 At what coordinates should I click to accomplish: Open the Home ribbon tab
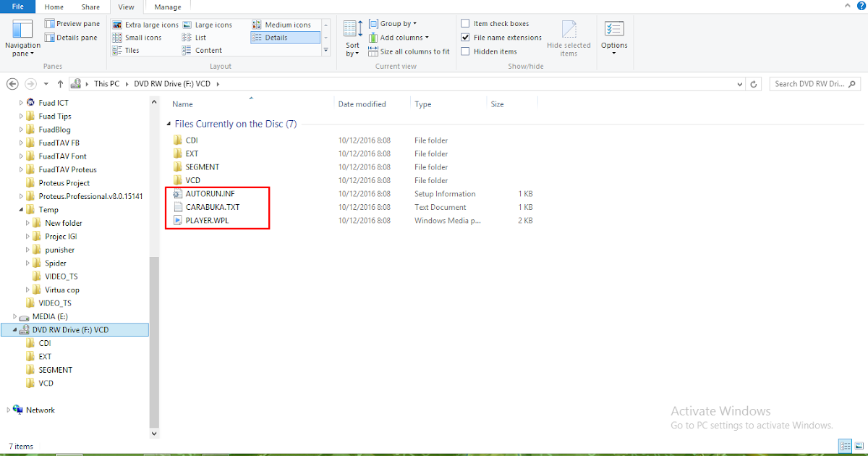55,7
